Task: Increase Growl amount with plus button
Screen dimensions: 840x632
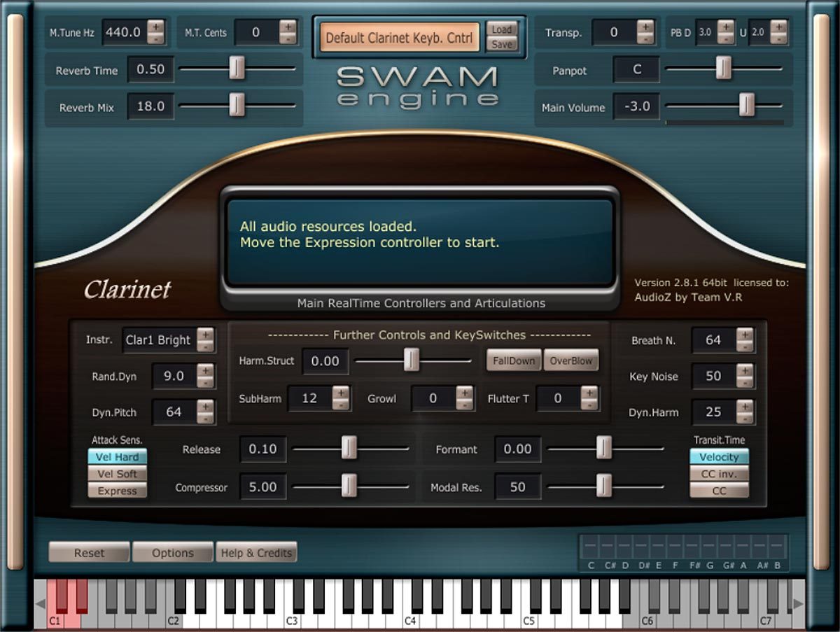Action: coord(464,393)
